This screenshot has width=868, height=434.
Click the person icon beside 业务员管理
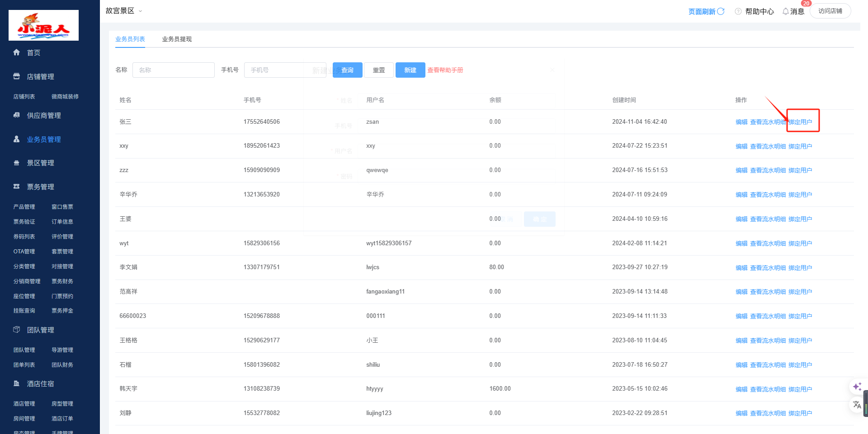(x=17, y=139)
